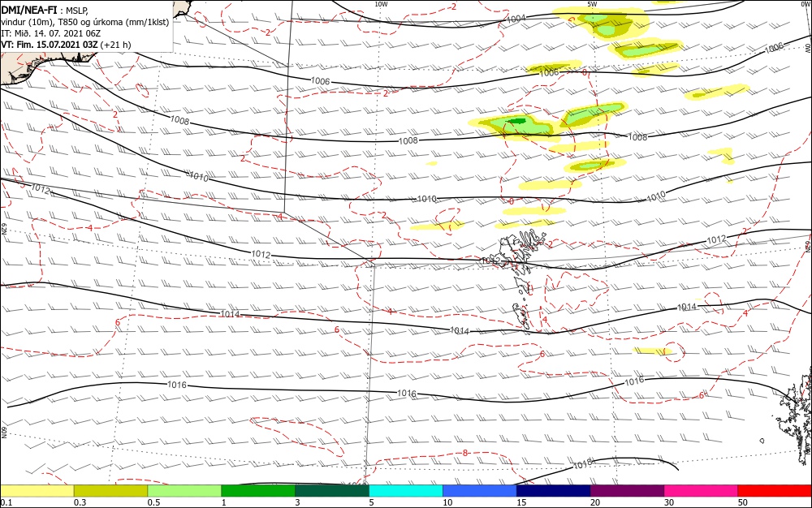Click the "20" legend value
812x508 pixels.
(595, 503)
